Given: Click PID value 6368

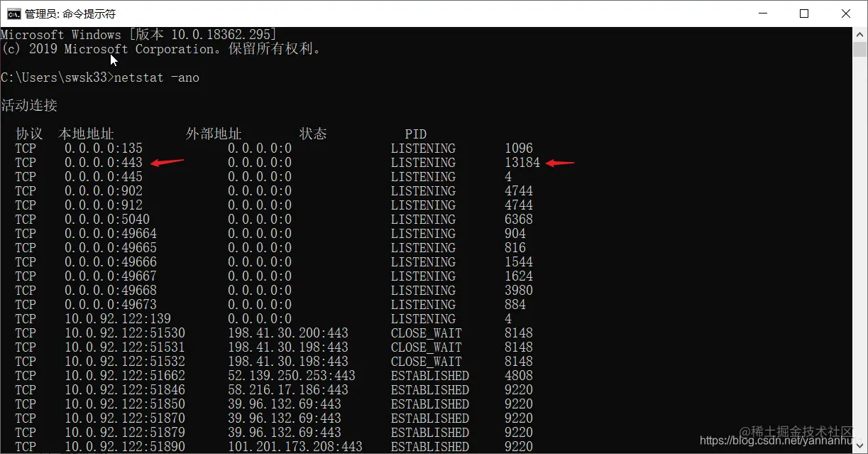Looking at the screenshot, I should click(x=519, y=220).
